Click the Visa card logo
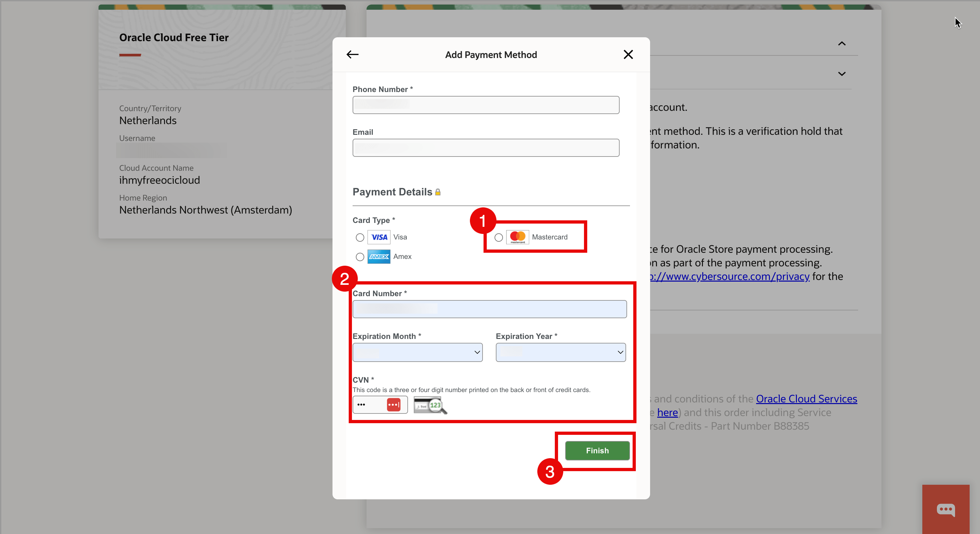The image size is (980, 534). pyautogui.click(x=379, y=237)
